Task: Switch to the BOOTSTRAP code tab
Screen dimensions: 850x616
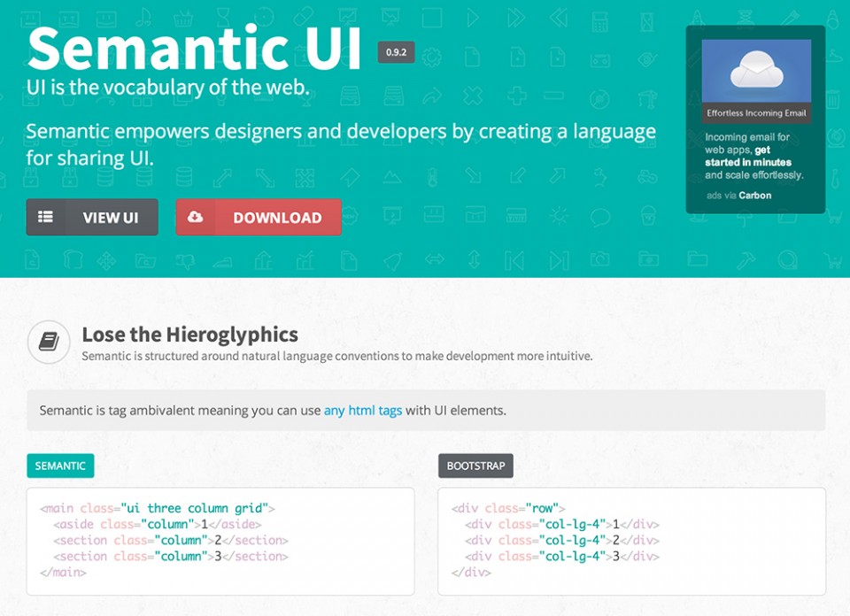Action: pos(475,466)
